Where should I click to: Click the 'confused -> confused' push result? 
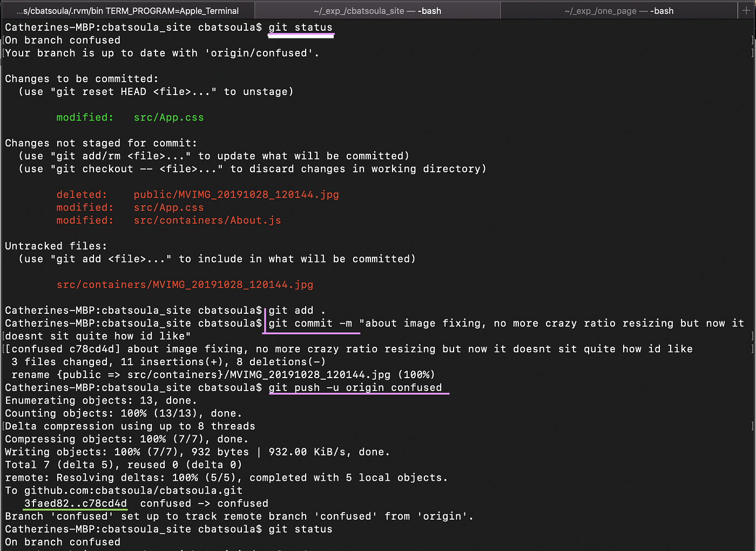pyautogui.click(x=204, y=503)
